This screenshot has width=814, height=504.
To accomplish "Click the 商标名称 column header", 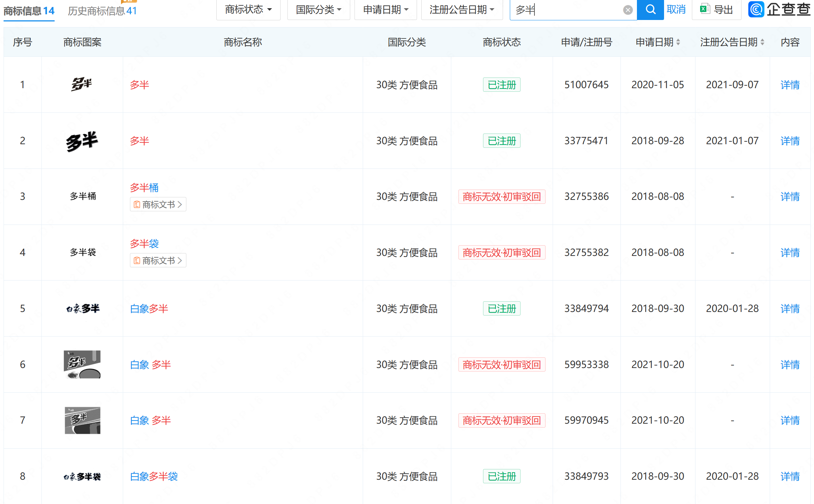I will [x=243, y=42].
